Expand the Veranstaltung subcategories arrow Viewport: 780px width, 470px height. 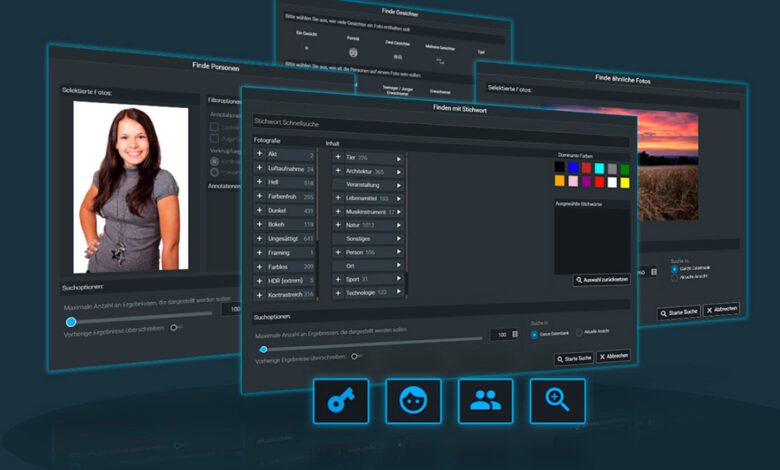[398, 186]
